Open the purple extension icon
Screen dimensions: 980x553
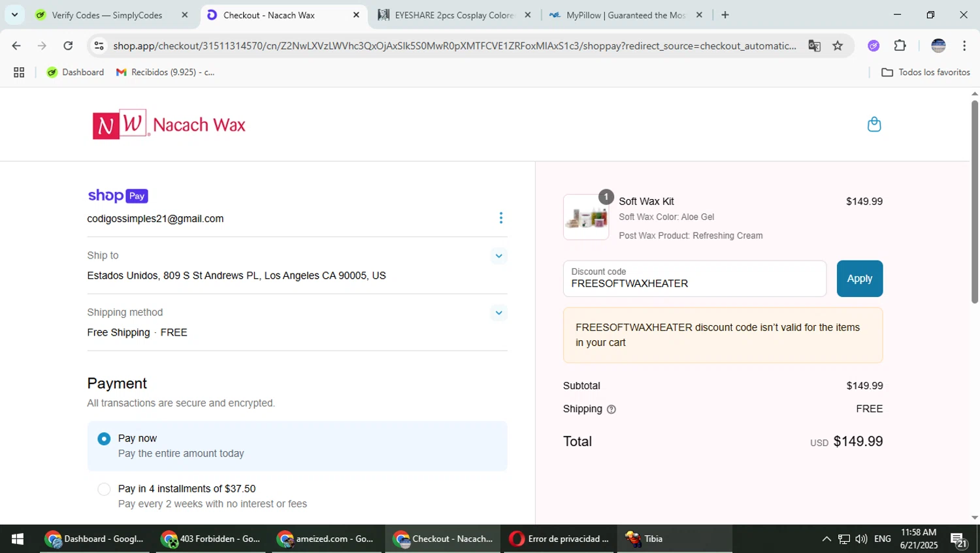pyautogui.click(x=874, y=46)
